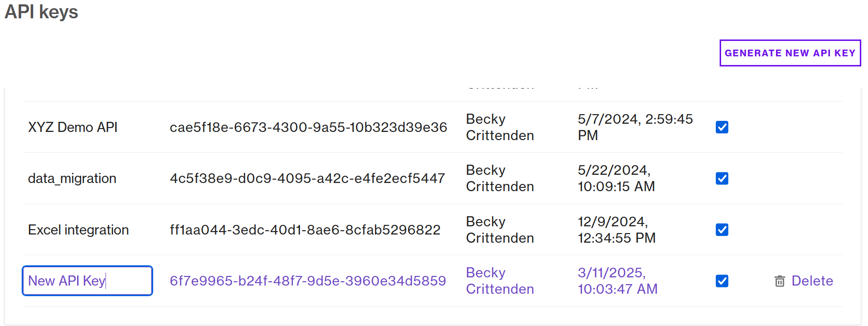The height and width of the screenshot is (326, 868).
Task: Click the key value starting with cae5f18e
Action: 308,127
